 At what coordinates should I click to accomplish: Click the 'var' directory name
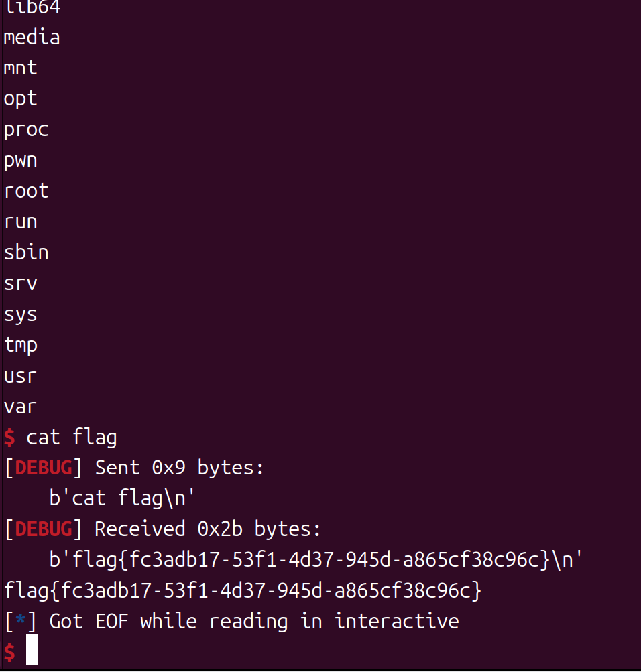20,407
